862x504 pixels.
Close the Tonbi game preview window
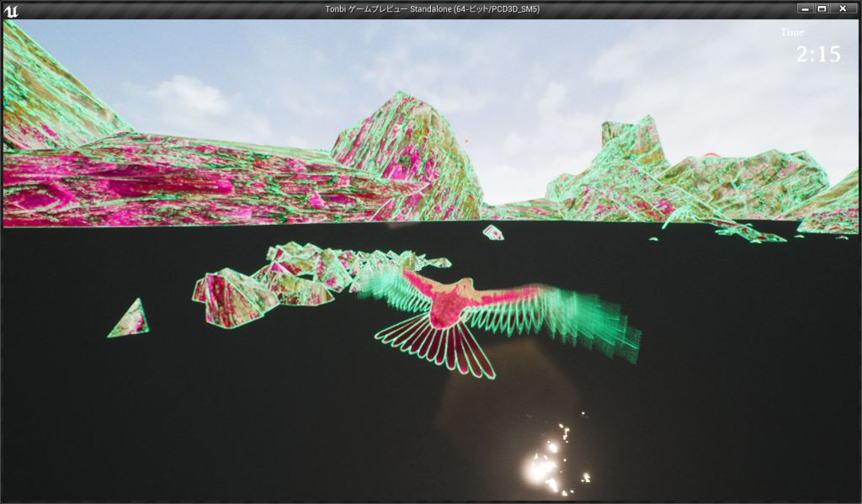pos(843,8)
